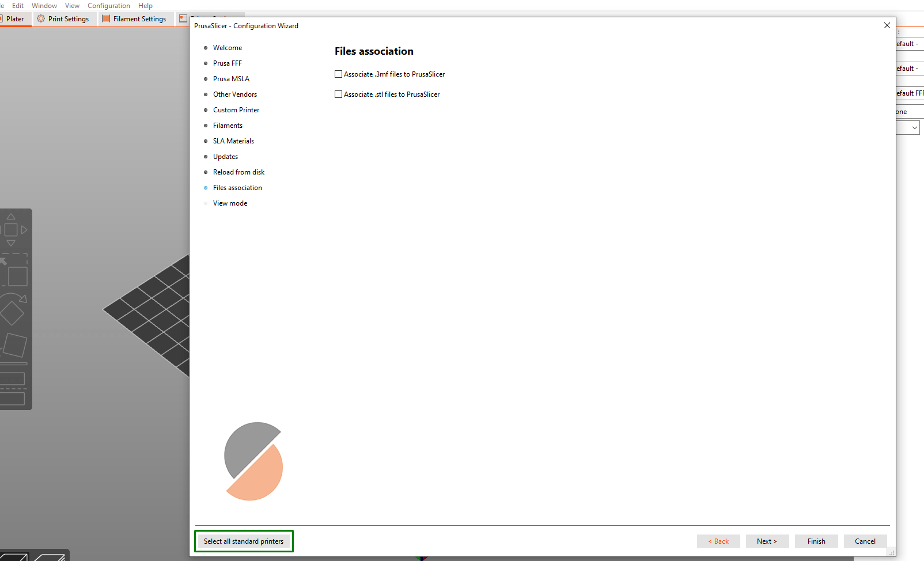Cancel the Configuration Wizard
Screen dimensions: 924x561
[865, 541]
